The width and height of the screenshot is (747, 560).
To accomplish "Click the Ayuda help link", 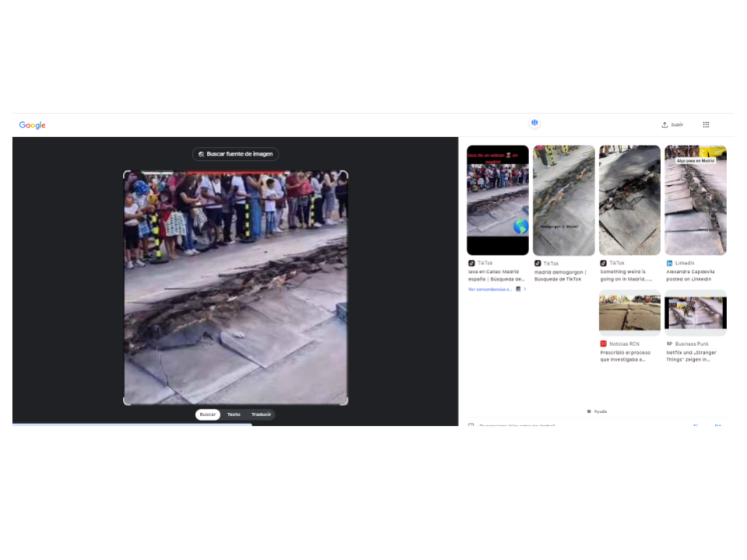I will (x=597, y=411).
